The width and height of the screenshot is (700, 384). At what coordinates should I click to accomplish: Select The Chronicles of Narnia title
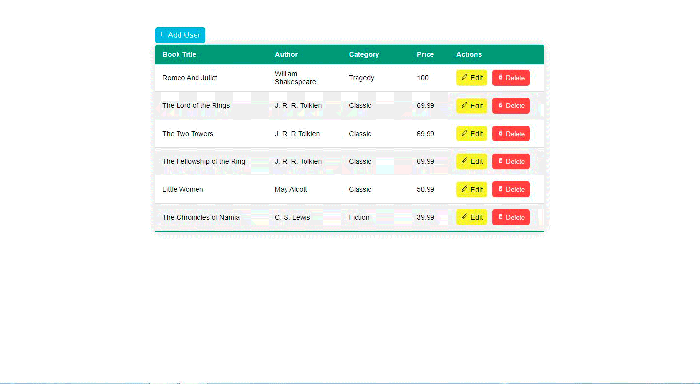click(x=201, y=217)
